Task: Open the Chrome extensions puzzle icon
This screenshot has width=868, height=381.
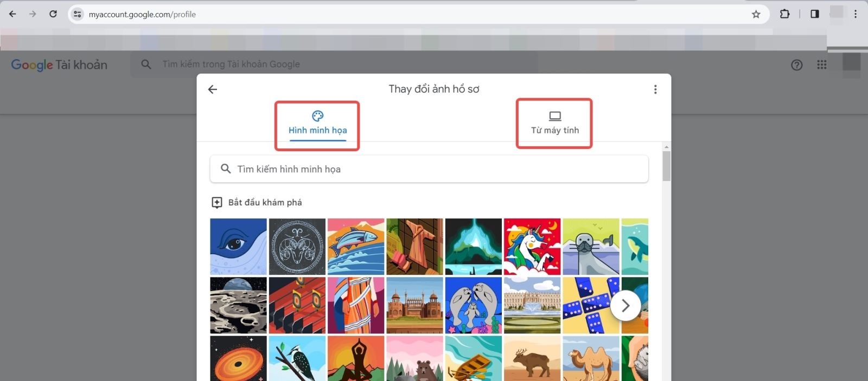Action: coord(784,14)
